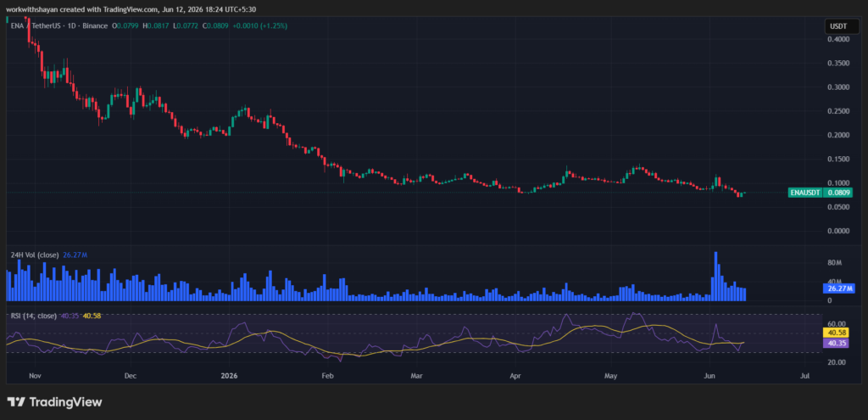
Task: Click the ENAUSDT price label tag
Action: [806, 193]
